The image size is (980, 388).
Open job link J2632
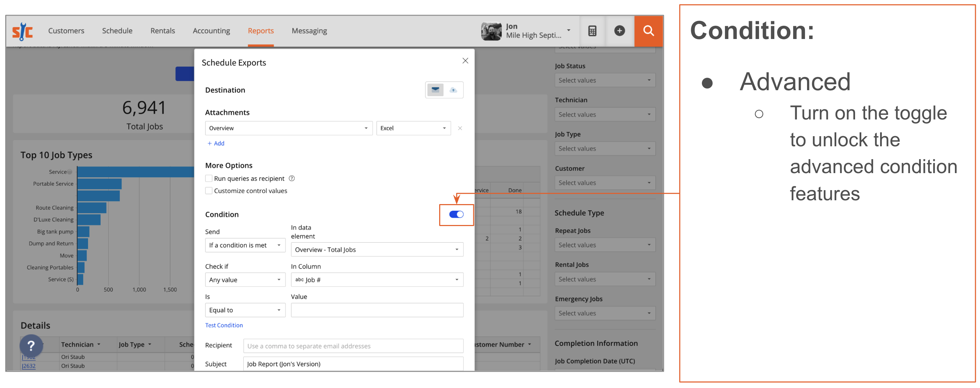pyautogui.click(x=29, y=366)
